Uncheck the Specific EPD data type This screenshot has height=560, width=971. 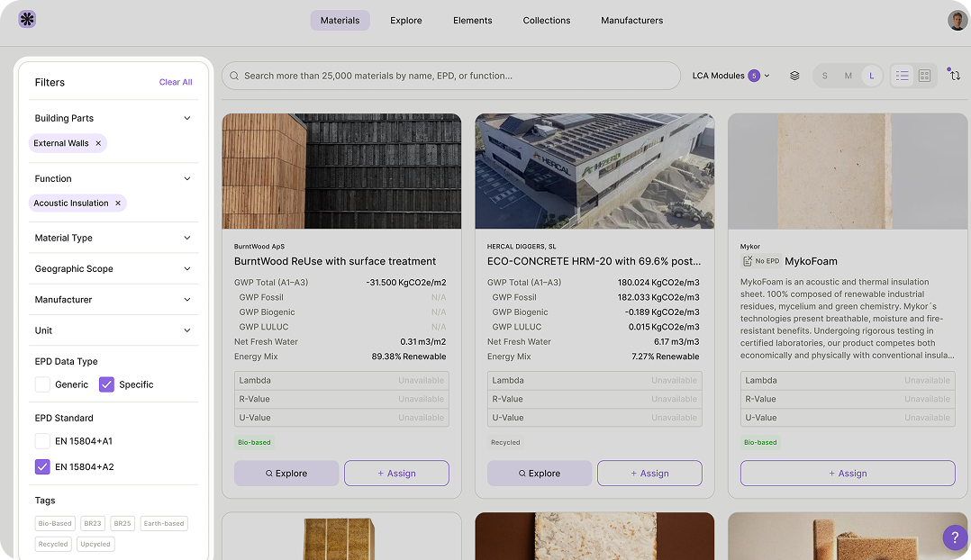pos(106,384)
